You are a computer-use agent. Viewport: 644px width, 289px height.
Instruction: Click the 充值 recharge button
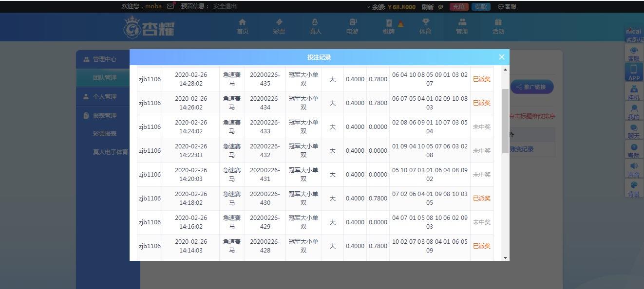(x=458, y=7)
